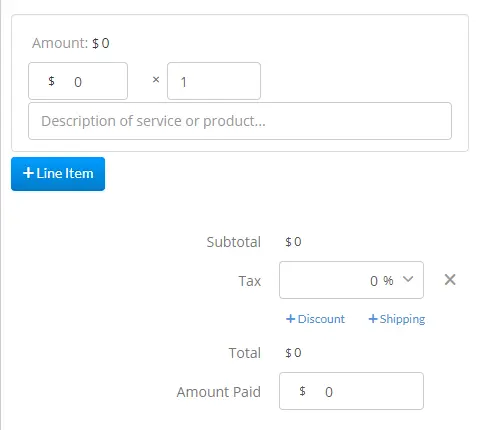
Task: Click the Amount Paid input field
Action: tap(351, 391)
